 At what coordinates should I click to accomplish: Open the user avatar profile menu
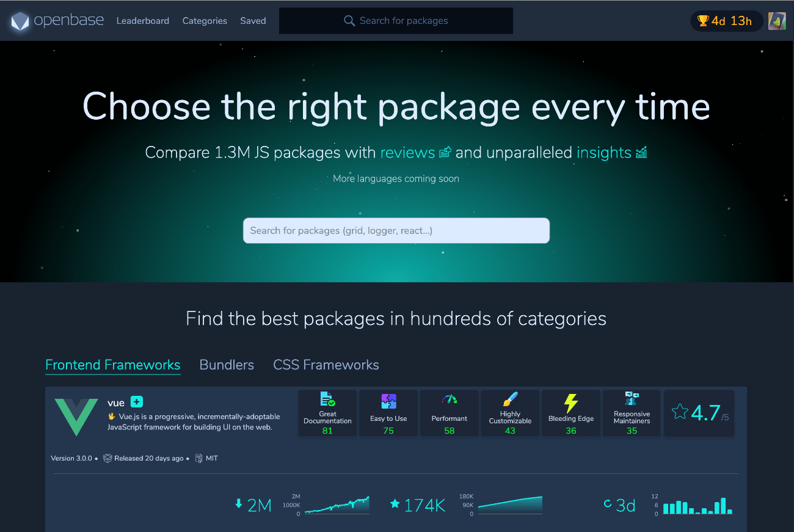click(777, 21)
